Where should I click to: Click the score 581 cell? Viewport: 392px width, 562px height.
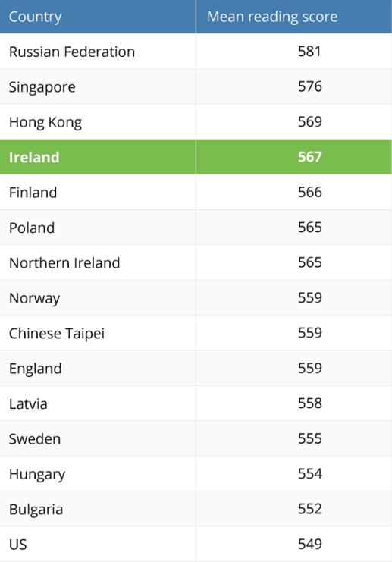294,52
